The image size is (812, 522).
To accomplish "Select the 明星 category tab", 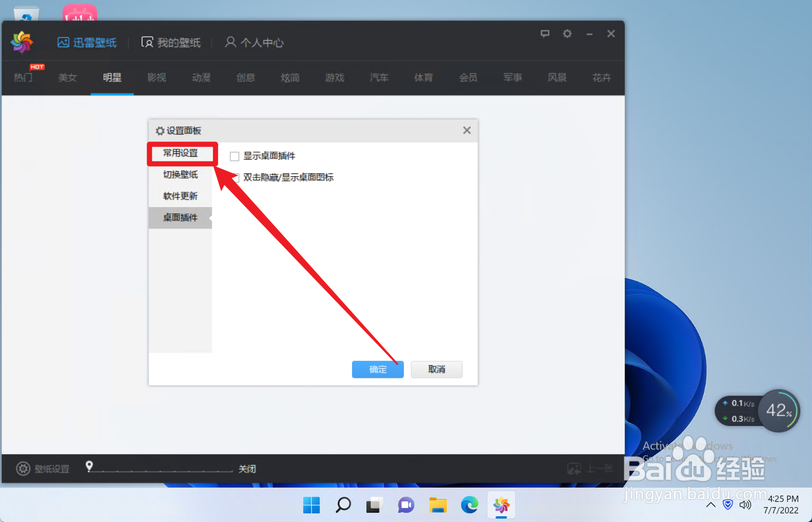I will (112, 78).
